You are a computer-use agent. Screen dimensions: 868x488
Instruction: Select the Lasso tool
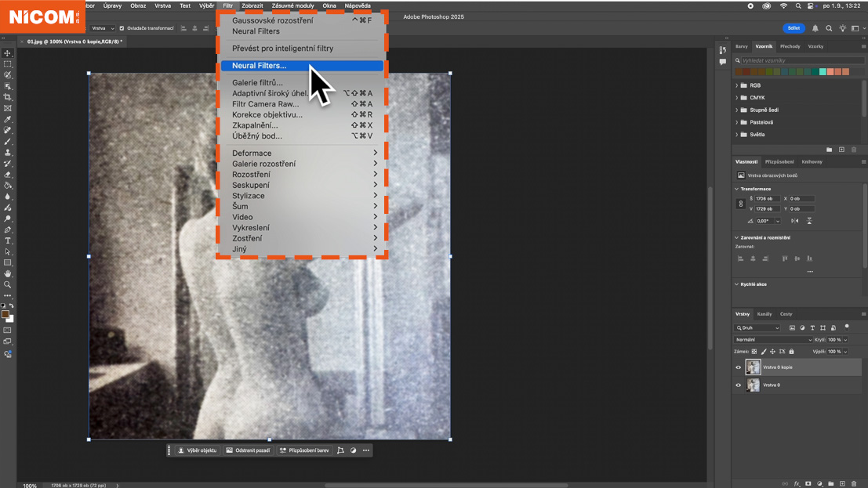click(8, 74)
